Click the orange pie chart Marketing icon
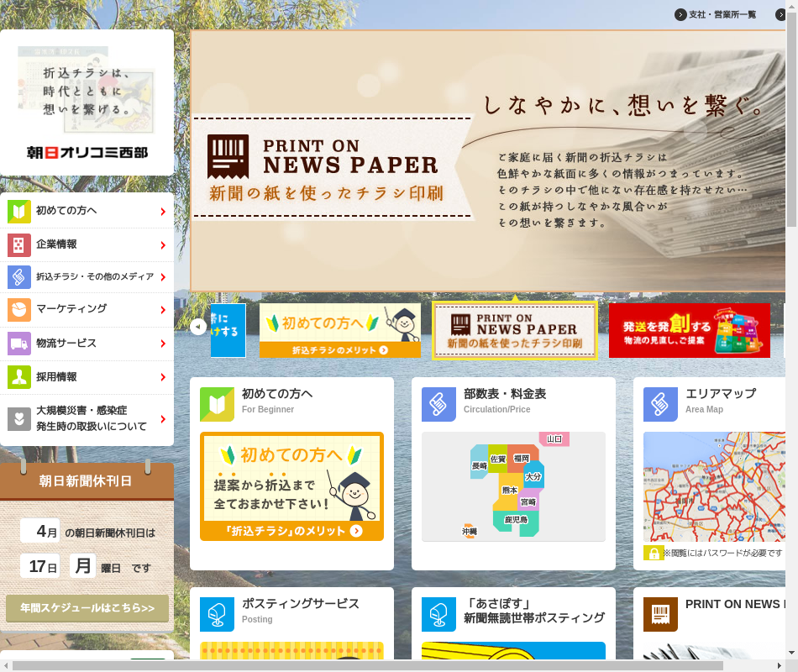Screen dimensions: 798x672 coord(18,309)
